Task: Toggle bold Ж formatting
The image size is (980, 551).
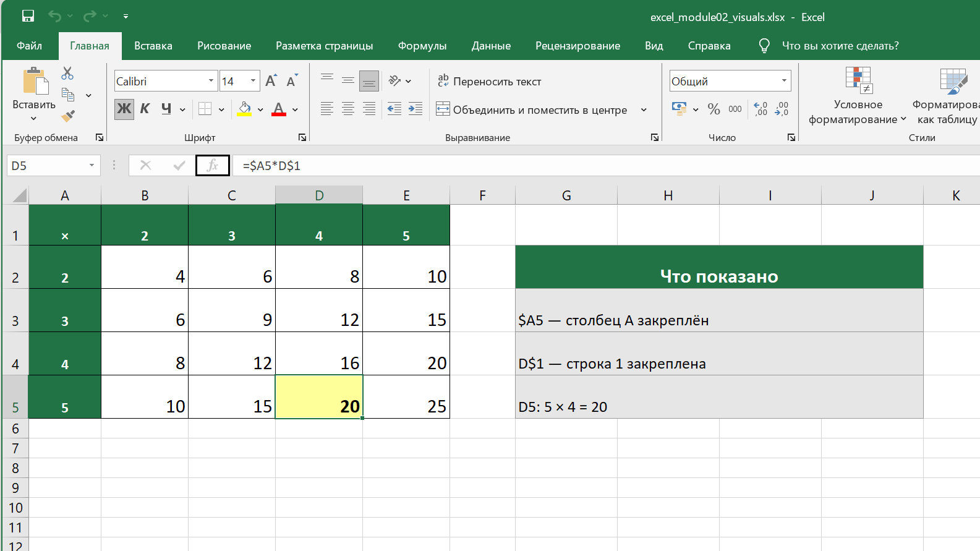Action: [124, 109]
